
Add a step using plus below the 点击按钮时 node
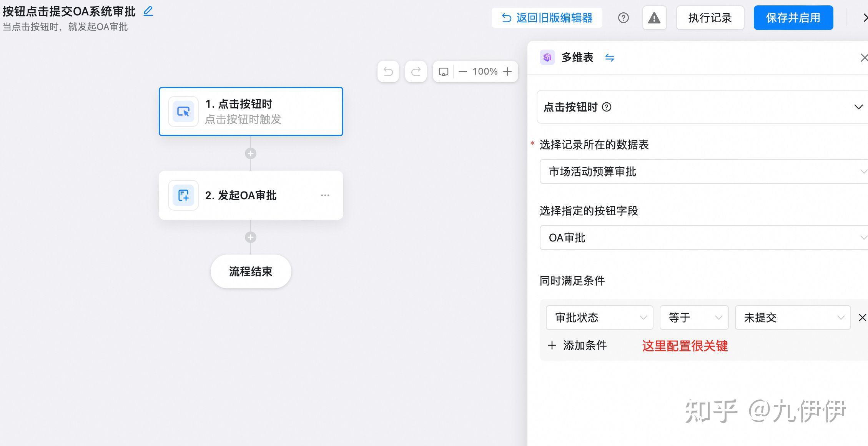pyautogui.click(x=251, y=153)
